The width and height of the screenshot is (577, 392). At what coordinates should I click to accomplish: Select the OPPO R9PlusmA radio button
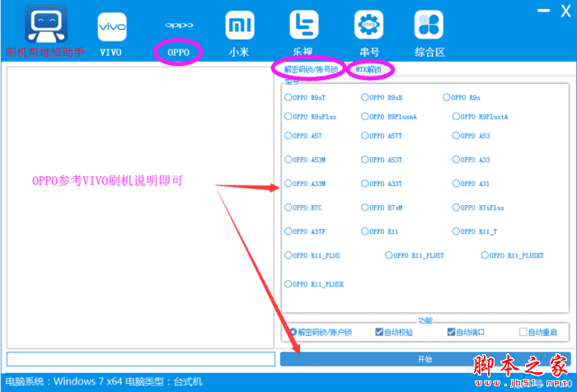click(364, 117)
